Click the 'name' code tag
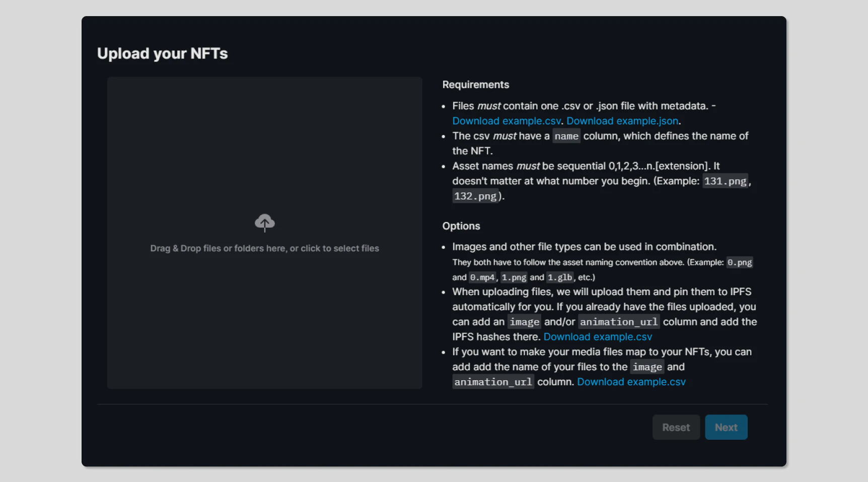868x482 pixels. [566, 136]
